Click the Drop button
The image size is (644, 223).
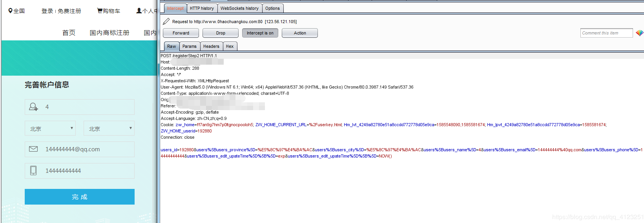221,33
